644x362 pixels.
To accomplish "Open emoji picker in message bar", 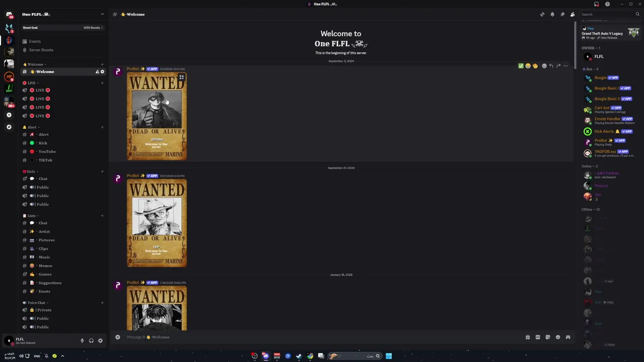I will pyautogui.click(x=558, y=337).
